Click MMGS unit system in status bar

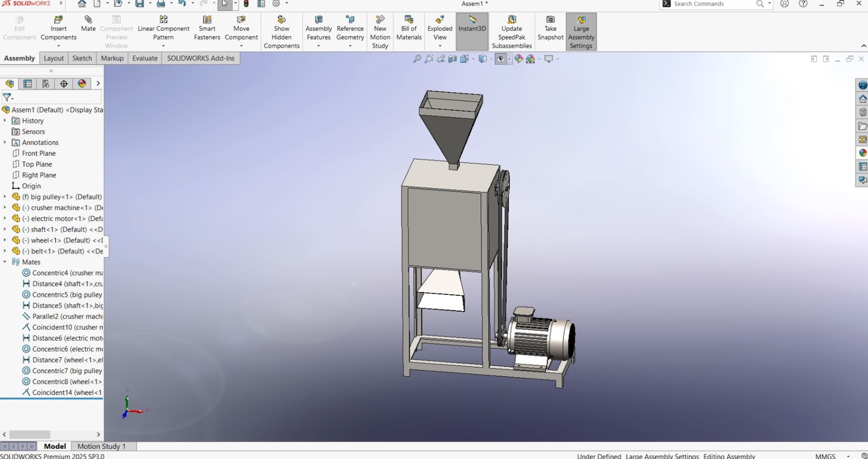pos(825,456)
